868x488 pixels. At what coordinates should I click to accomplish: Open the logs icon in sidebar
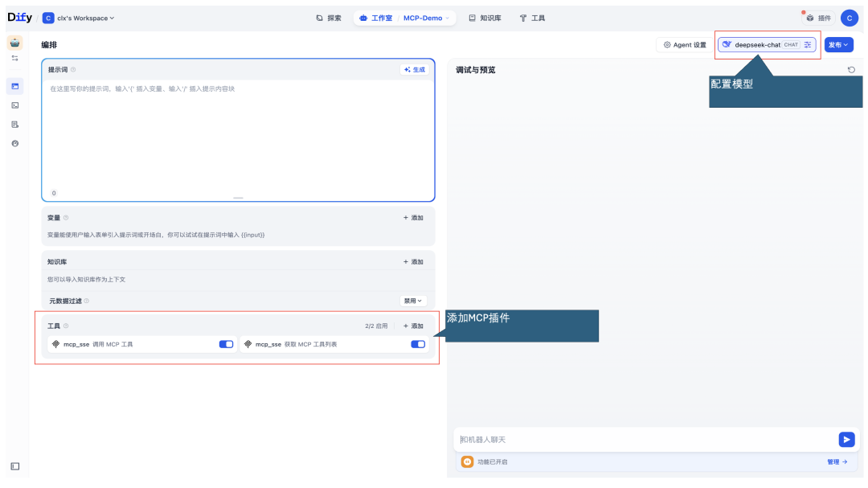[x=15, y=125]
